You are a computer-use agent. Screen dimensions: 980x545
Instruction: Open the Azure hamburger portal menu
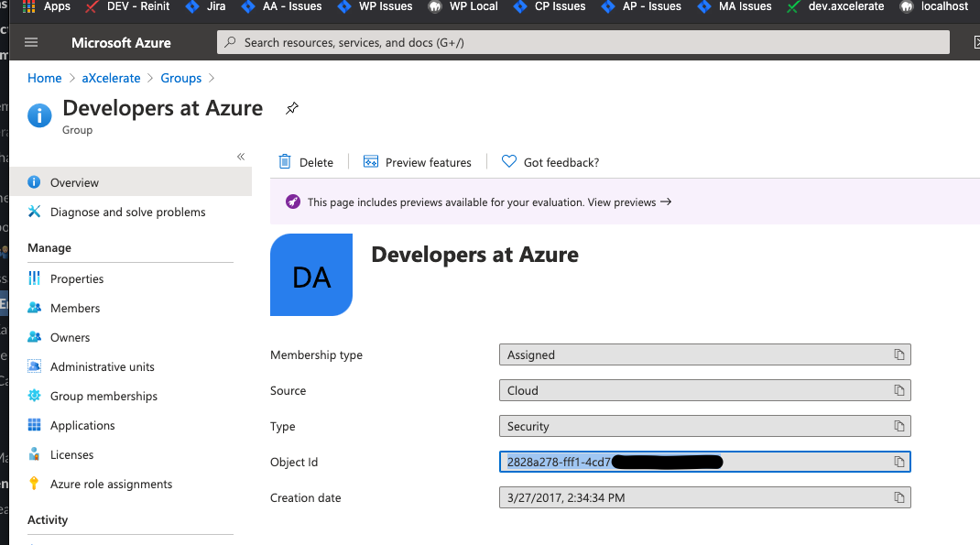(32, 42)
